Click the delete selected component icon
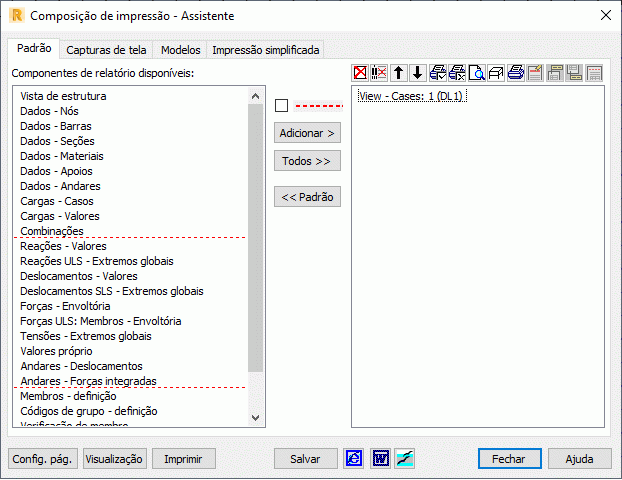 [x=379, y=73]
